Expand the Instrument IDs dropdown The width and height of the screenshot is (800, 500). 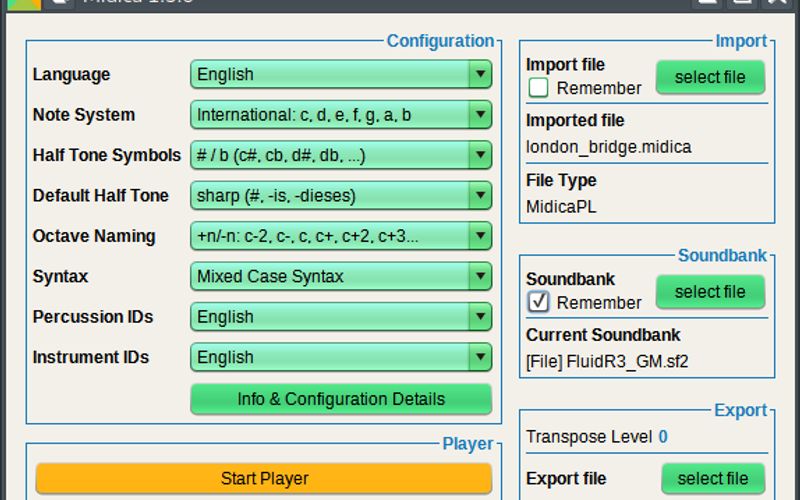(340, 357)
